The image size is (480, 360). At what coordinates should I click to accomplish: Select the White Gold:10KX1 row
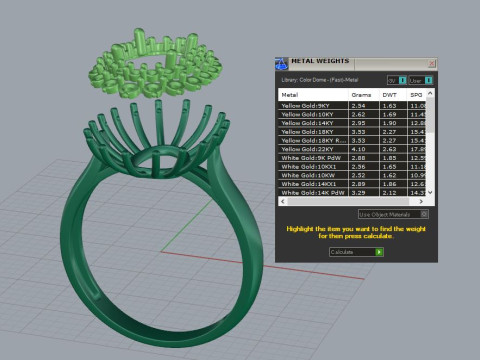[352, 166]
